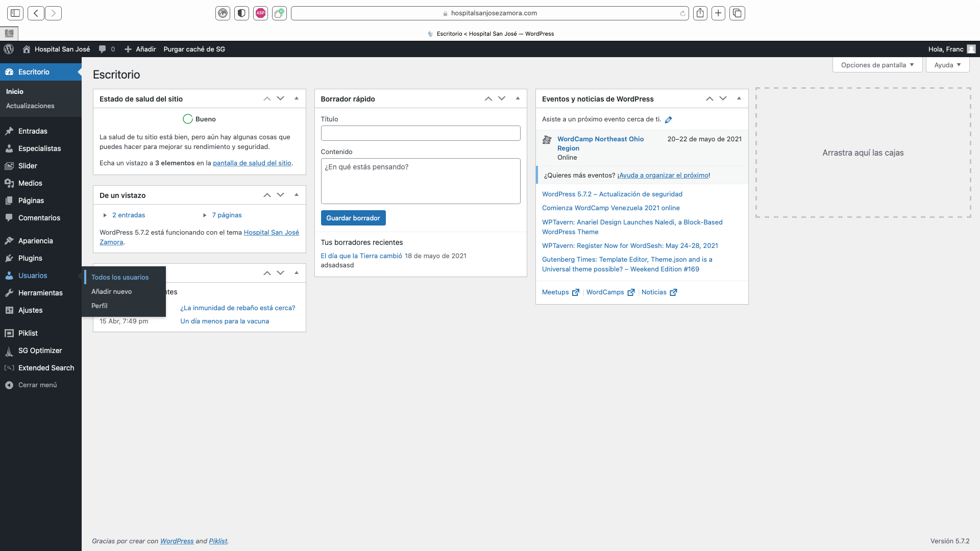Click Guardar borrador button

353,218
